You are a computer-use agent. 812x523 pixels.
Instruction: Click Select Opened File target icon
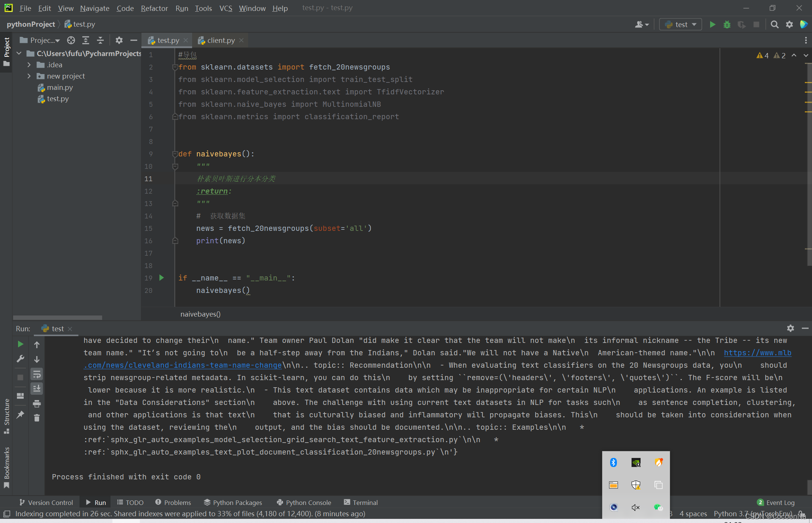pos(71,40)
